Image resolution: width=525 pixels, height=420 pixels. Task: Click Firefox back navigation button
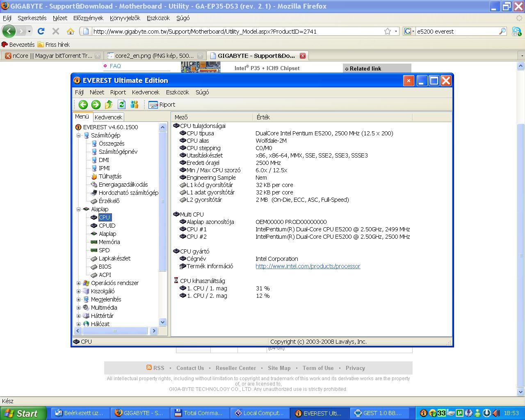click(x=9, y=31)
